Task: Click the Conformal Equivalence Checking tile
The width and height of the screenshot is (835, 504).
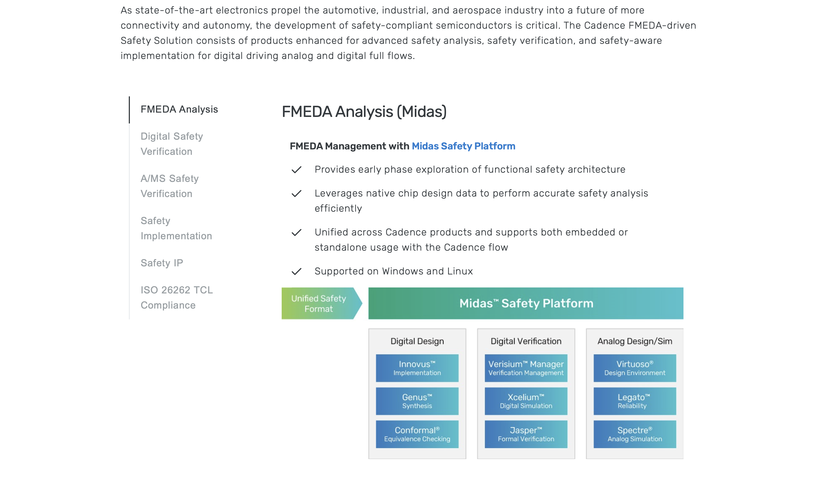Action: pyautogui.click(x=417, y=434)
